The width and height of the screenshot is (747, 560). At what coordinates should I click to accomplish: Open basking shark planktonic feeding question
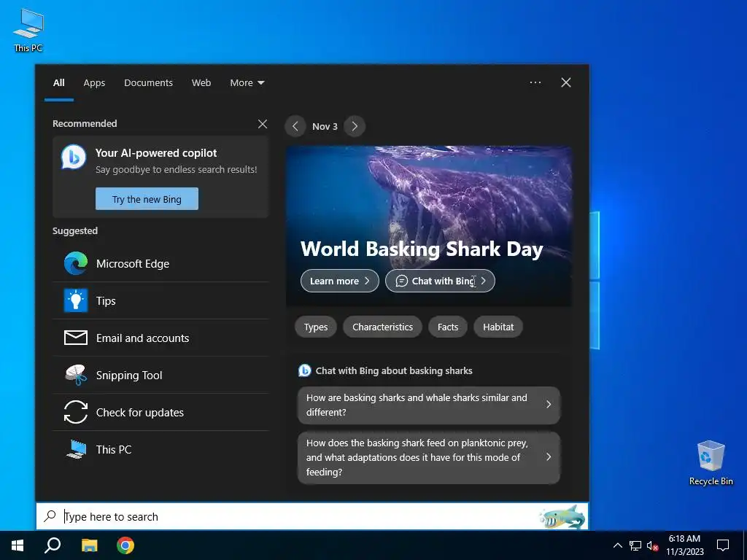(429, 458)
